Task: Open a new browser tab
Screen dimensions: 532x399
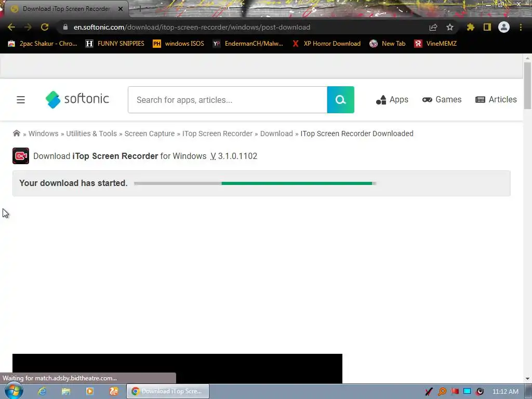Action: pyautogui.click(x=139, y=9)
